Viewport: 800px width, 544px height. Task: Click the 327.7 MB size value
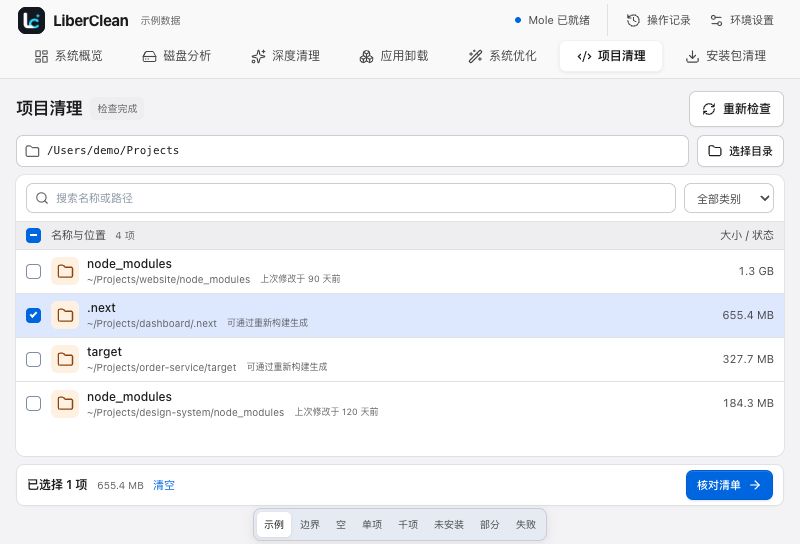pyautogui.click(x=748, y=359)
